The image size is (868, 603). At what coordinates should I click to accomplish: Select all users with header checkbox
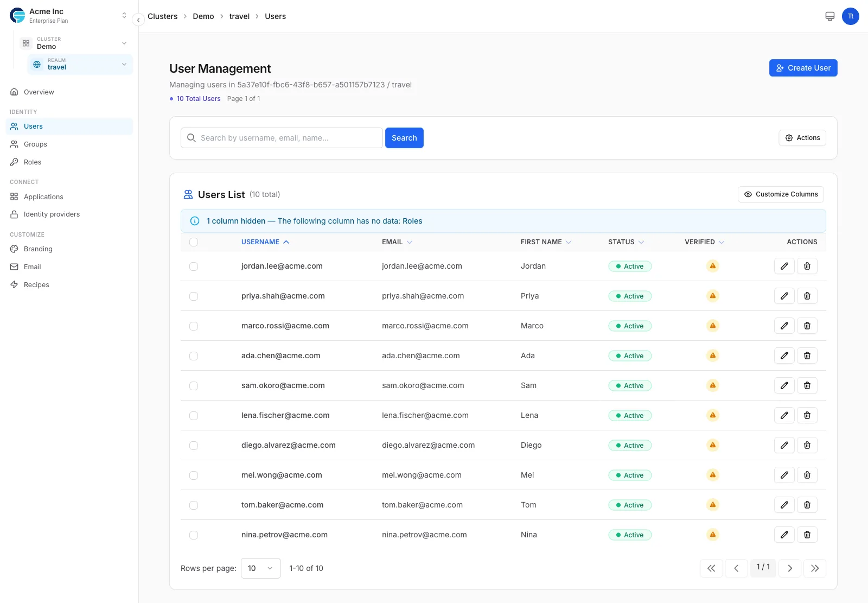[194, 242]
